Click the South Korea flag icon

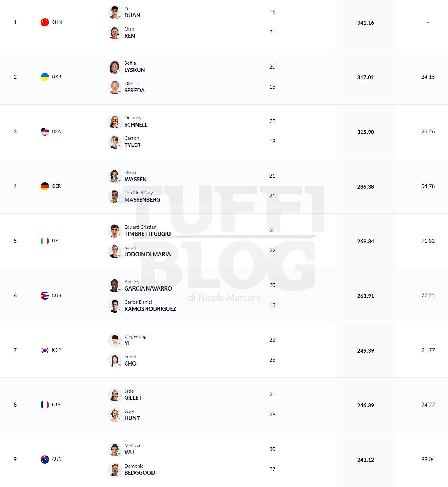point(45,350)
